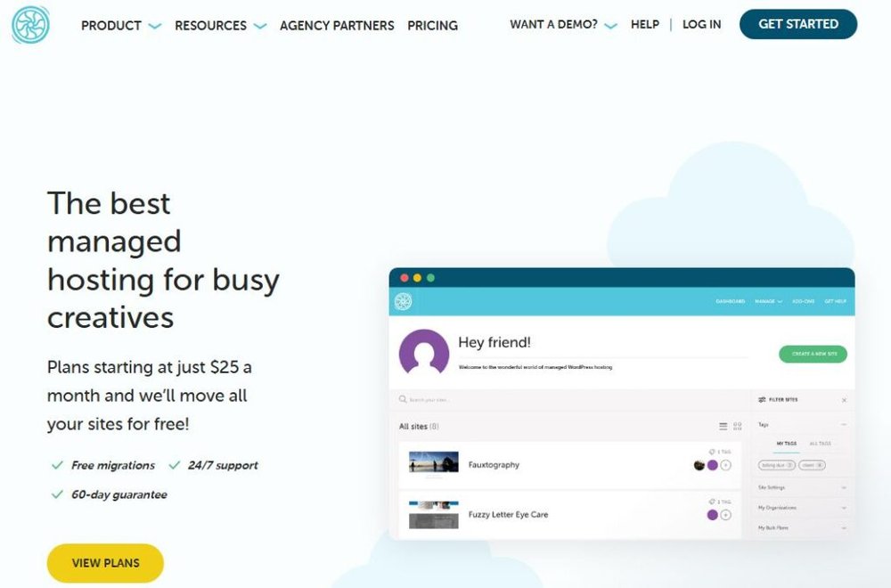Click the Get Started button
Screen dimensions: 891x588
797,25
